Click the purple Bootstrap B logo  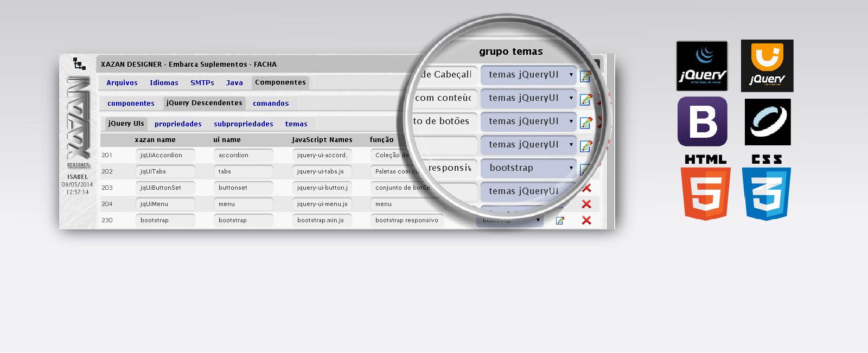[x=703, y=121]
